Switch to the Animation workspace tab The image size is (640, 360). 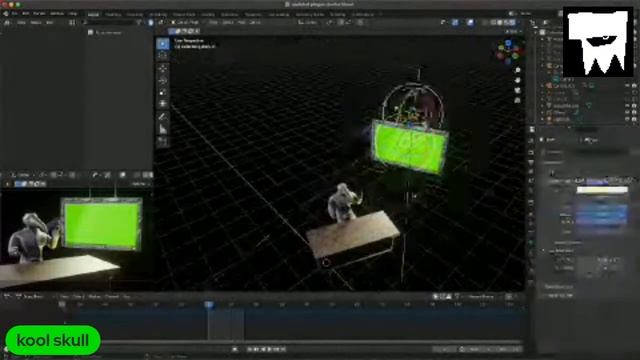tap(230, 14)
